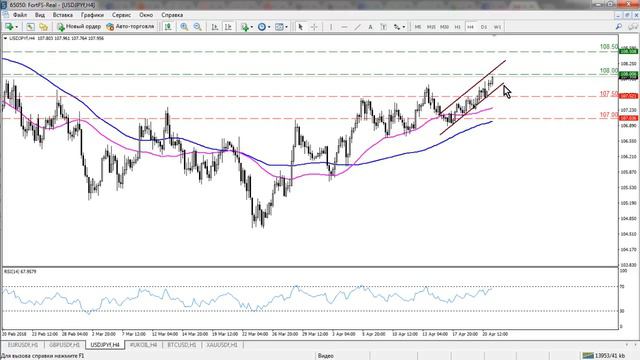
Task: Open the search magnifier icon
Action: coord(619,27)
